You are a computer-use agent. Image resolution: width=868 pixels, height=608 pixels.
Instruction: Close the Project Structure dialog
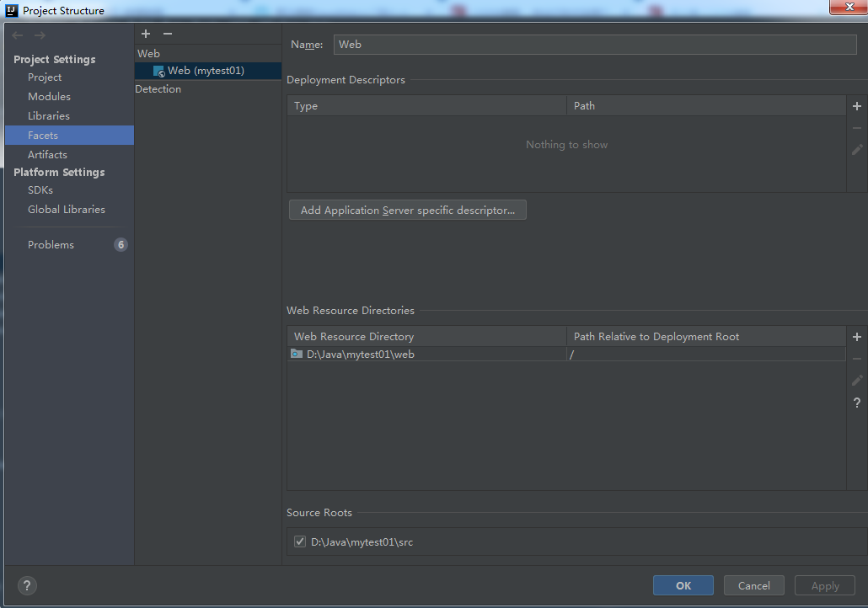[849, 8]
